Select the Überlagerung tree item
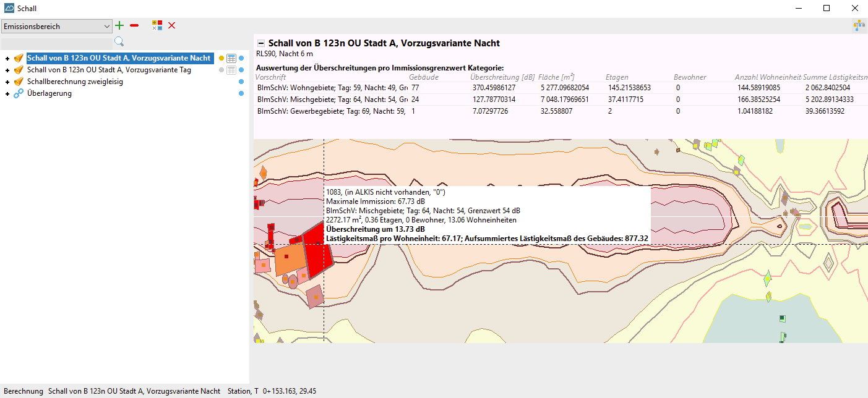The width and height of the screenshot is (868, 398). click(49, 93)
